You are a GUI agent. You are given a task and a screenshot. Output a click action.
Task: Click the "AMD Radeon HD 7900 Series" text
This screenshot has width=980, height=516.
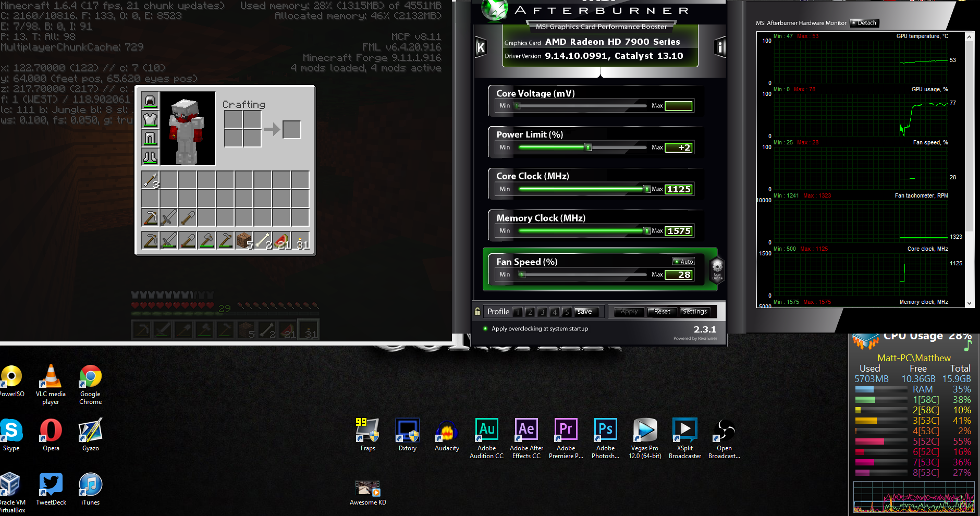point(612,42)
